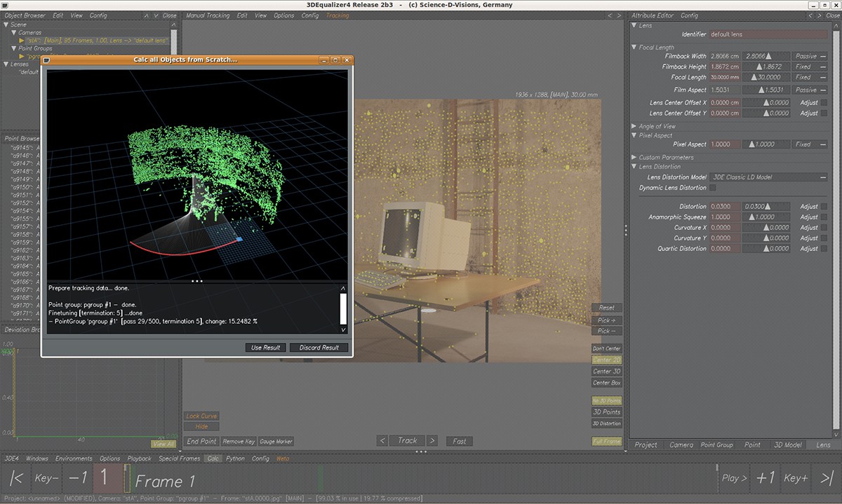Enable Adjust checkbox for Quartic Distortion
Viewport: 842px width, 504px height.
823,249
